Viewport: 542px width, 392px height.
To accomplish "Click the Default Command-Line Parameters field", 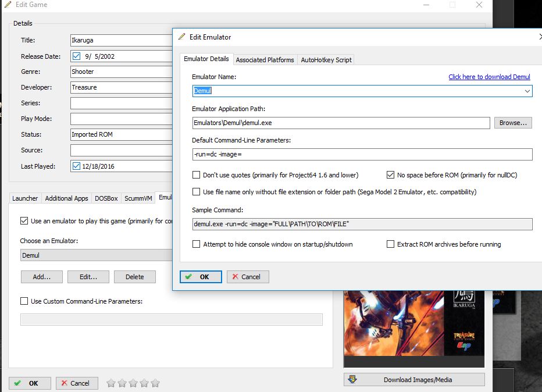I will coord(362,154).
